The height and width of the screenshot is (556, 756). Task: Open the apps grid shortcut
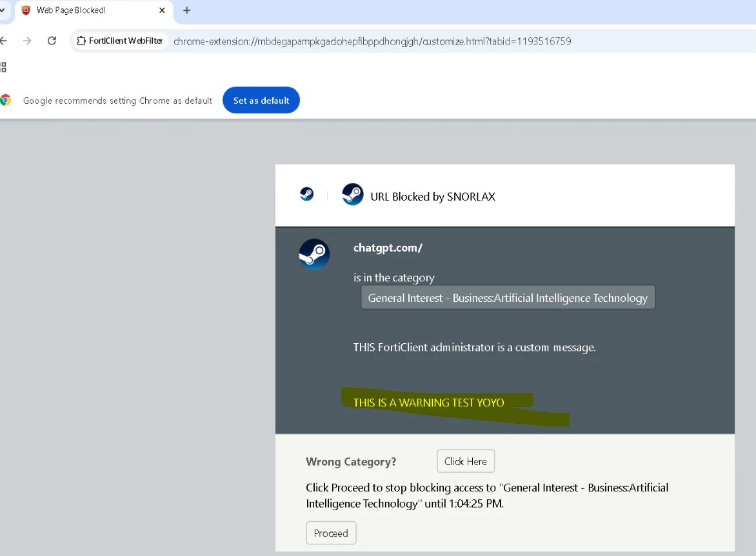pos(3,68)
